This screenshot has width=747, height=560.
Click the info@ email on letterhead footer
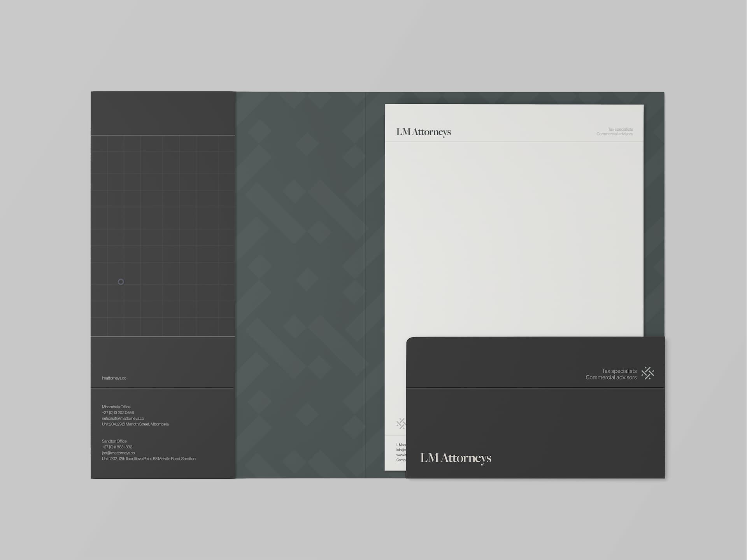click(401, 450)
